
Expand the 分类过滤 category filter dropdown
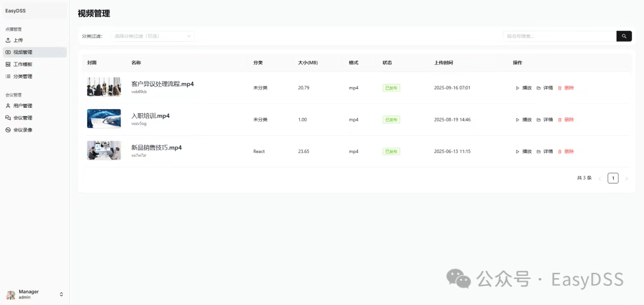click(153, 36)
